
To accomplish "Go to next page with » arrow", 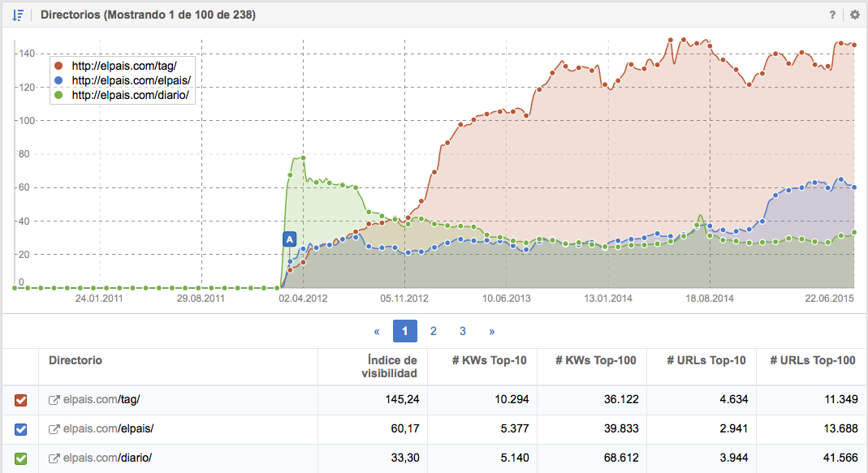I will 491,331.
